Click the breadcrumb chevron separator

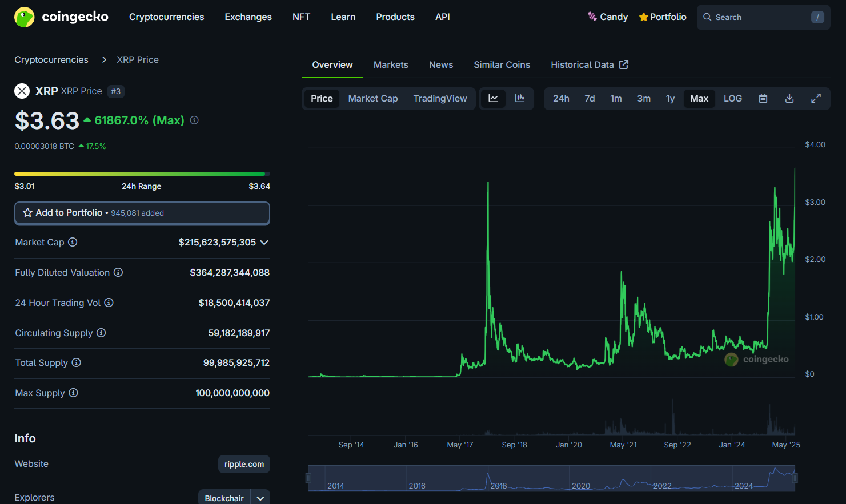pyautogui.click(x=104, y=59)
